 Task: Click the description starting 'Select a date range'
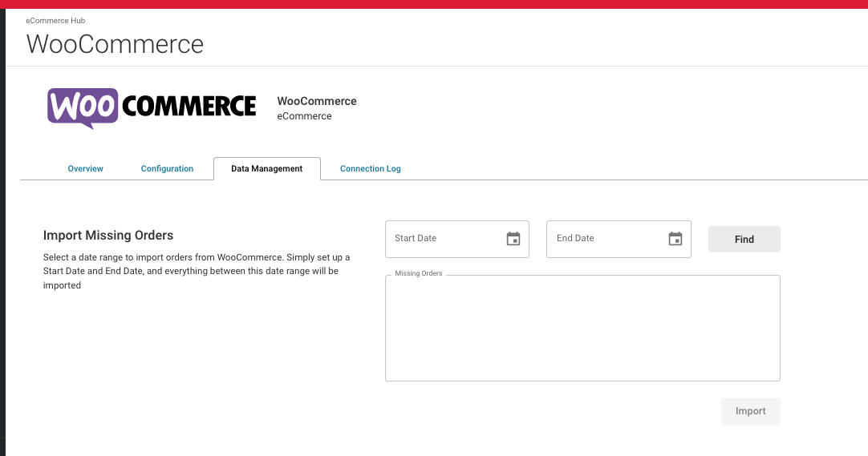pos(197,272)
